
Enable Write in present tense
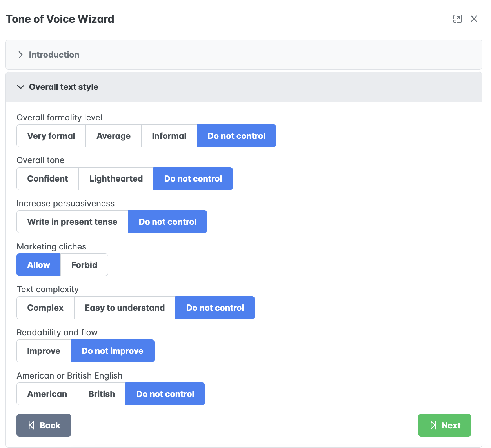[x=72, y=222]
